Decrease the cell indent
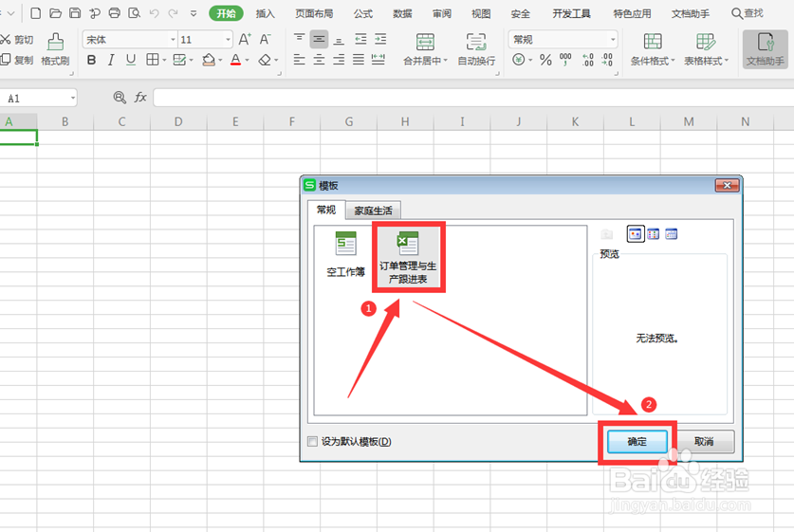This screenshot has height=532, width=794. (360, 39)
